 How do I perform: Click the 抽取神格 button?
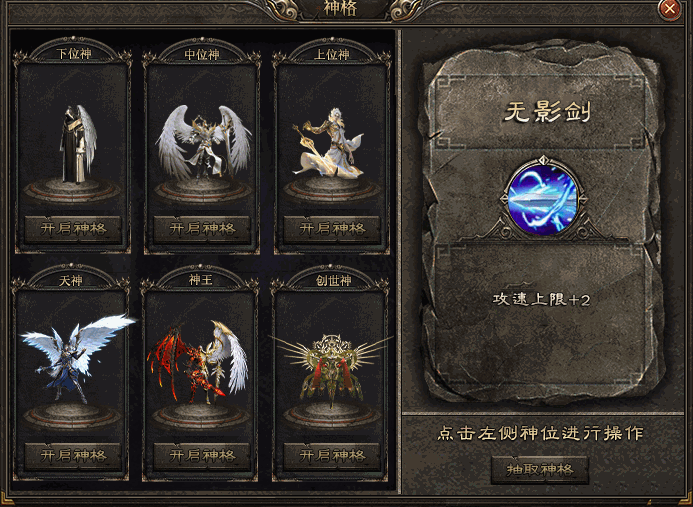pos(540,470)
